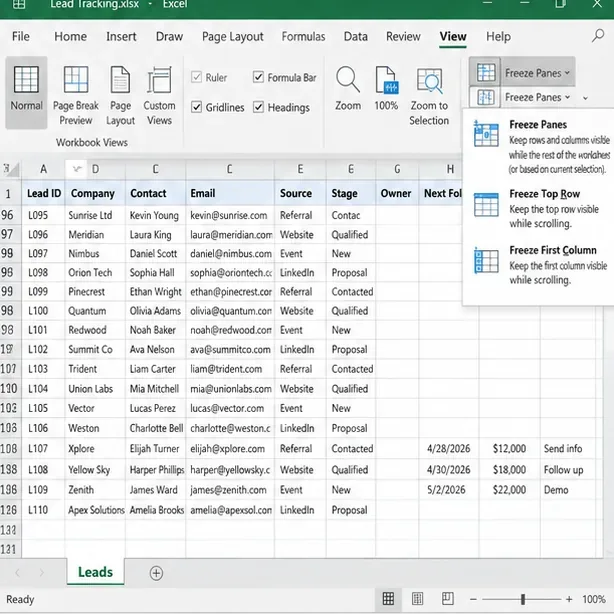The image size is (614, 614).
Task: Toggle the Headings checkbox
Action: 258,107
